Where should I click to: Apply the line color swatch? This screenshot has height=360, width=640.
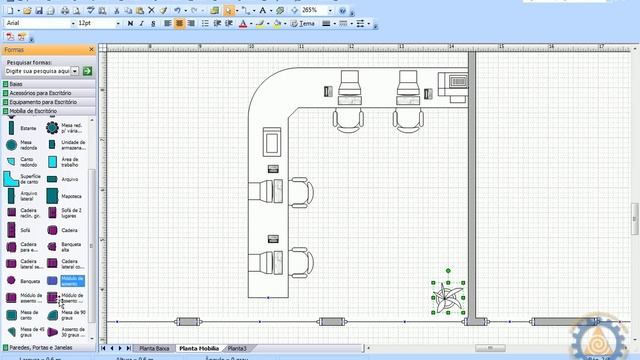click(x=260, y=24)
